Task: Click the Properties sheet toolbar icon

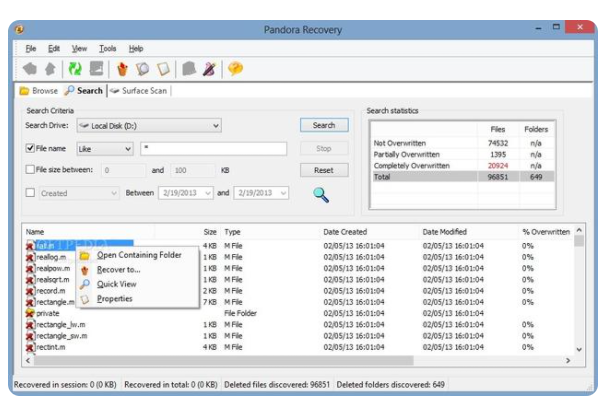Action: (162, 68)
